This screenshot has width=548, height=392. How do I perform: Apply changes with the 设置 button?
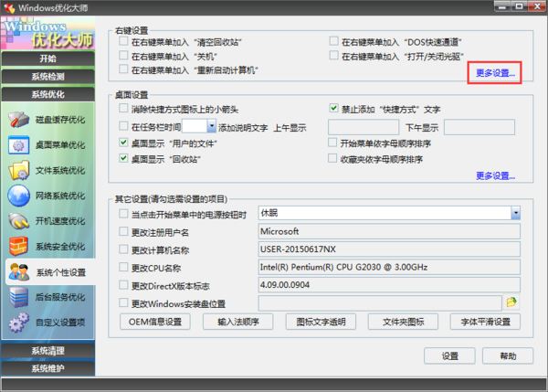point(449,356)
